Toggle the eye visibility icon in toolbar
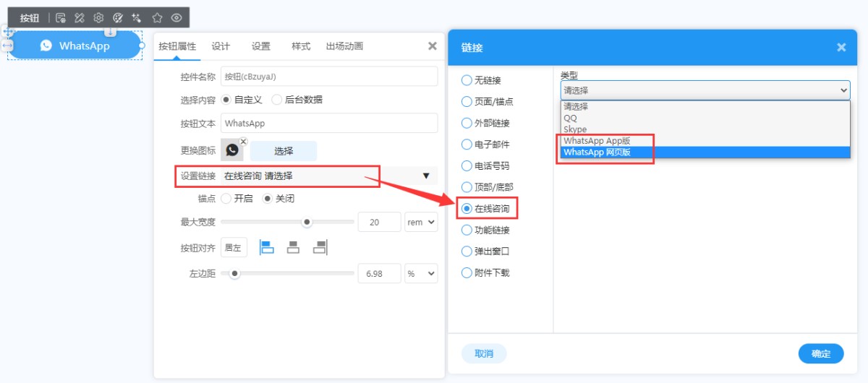The width and height of the screenshot is (868, 383). (x=176, y=17)
